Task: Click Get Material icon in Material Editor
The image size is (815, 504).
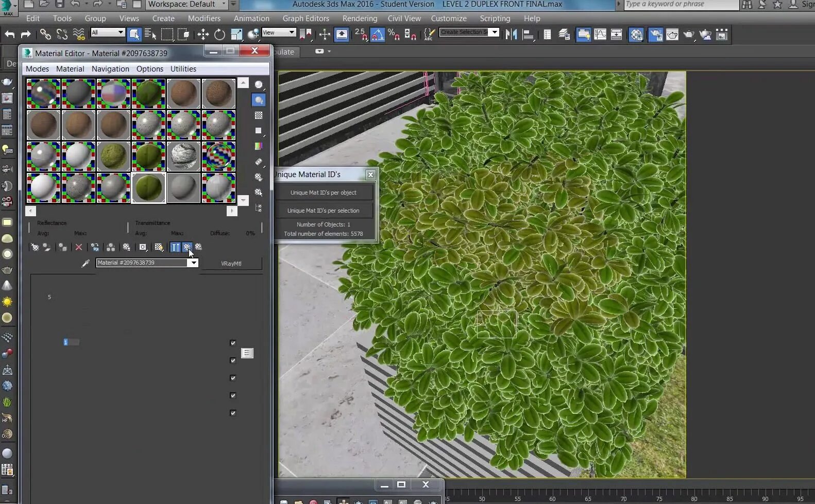Action: [x=35, y=247]
